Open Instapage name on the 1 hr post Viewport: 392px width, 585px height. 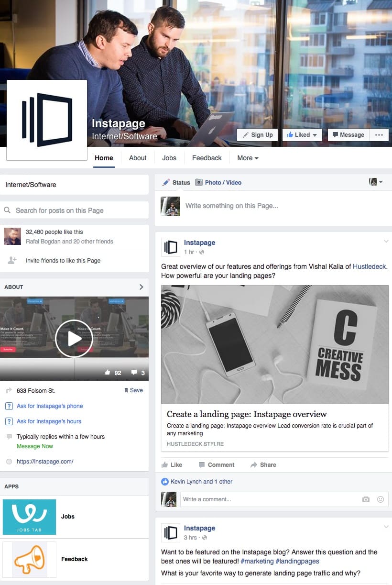[x=199, y=243]
